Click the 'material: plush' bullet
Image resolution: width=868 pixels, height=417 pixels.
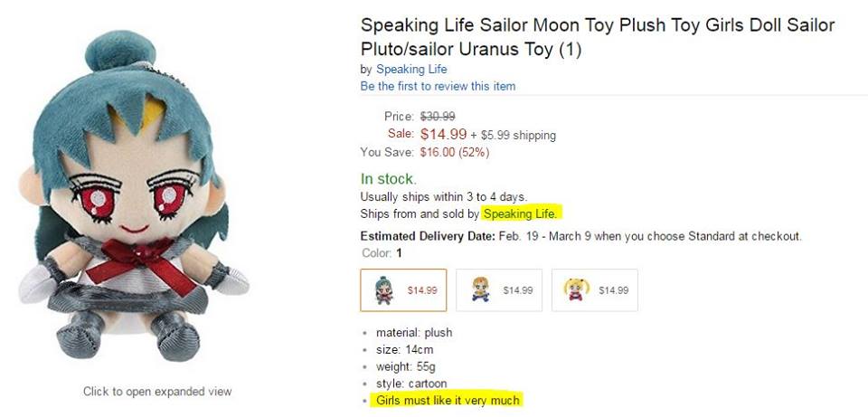(414, 333)
